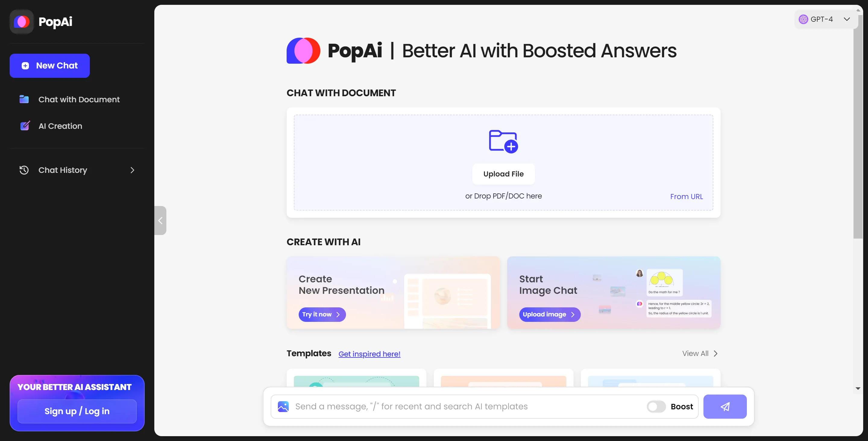
Task: Click the Upload File folder icon
Action: coord(503,141)
